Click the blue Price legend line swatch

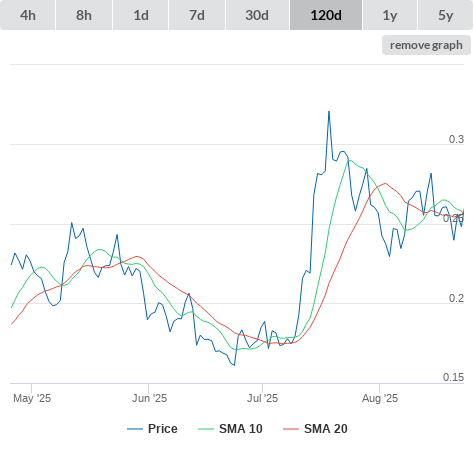tap(135, 429)
